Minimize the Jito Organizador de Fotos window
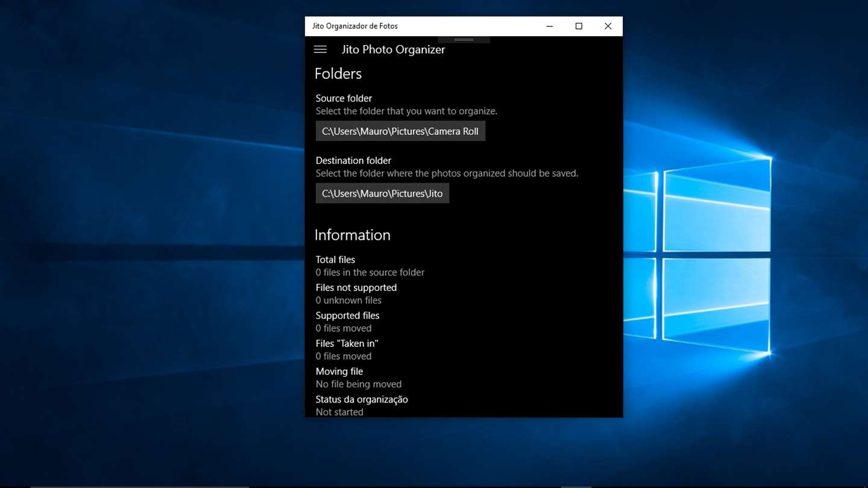868x488 pixels. (550, 26)
